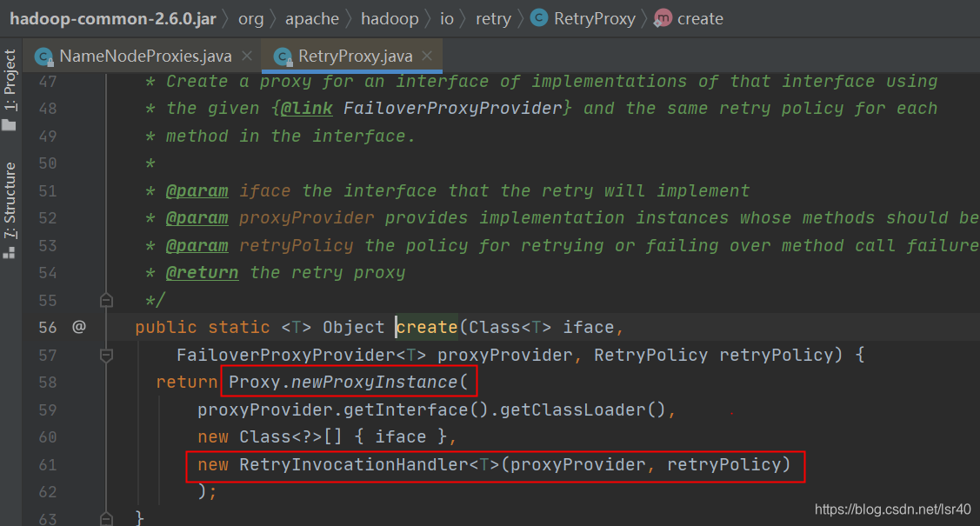The width and height of the screenshot is (980, 526).
Task: Open the hadoop breadcrumb segment
Action: click(x=390, y=19)
